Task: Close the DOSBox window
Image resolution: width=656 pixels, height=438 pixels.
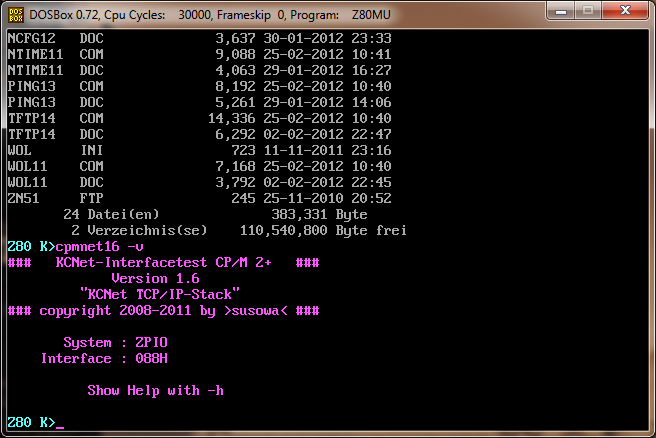Action: [x=626, y=10]
